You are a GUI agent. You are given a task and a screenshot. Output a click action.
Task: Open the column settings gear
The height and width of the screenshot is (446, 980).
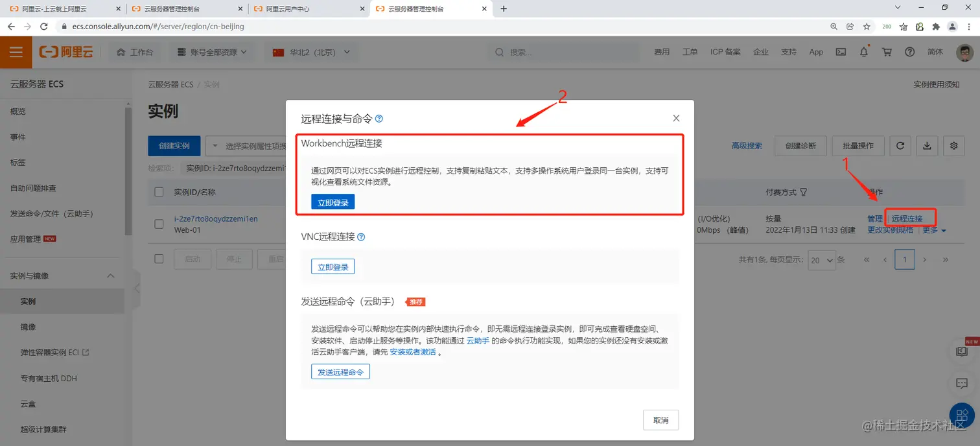[x=954, y=146]
